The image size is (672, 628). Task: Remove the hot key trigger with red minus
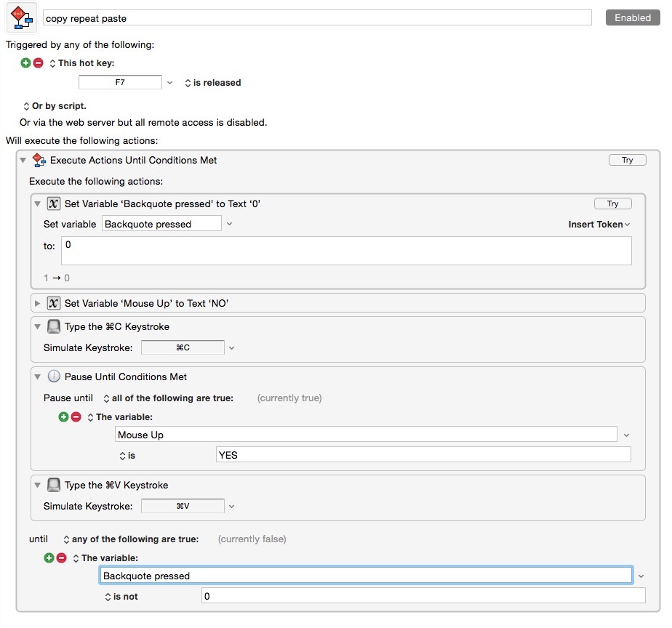(38, 63)
